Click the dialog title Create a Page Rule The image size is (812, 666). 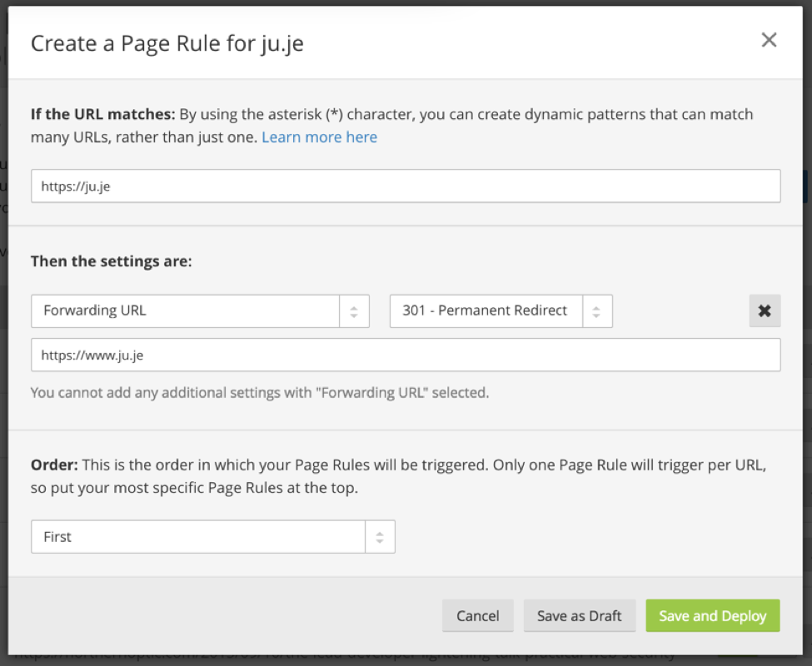pos(167,43)
